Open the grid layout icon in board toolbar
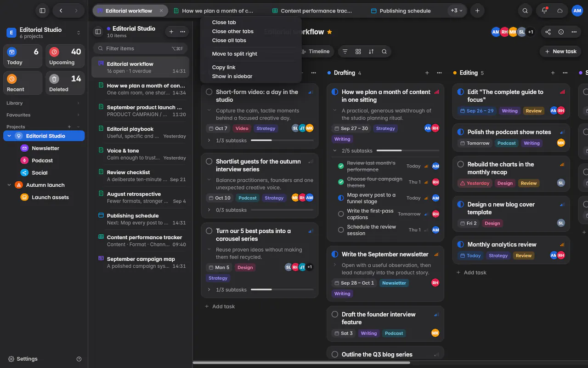This screenshot has height=368, width=588. coord(358,52)
